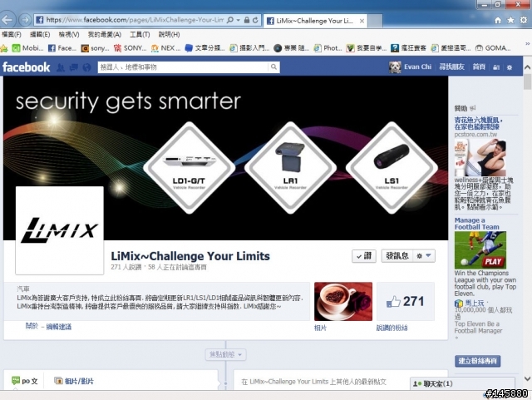Open the chat (聊天室) bar

(x=462, y=383)
